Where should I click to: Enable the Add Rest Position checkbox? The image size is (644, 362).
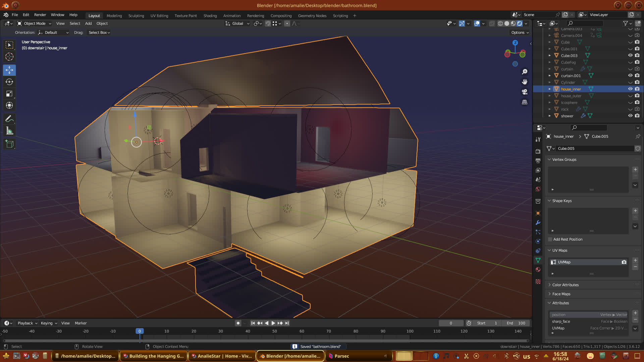coord(550,239)
